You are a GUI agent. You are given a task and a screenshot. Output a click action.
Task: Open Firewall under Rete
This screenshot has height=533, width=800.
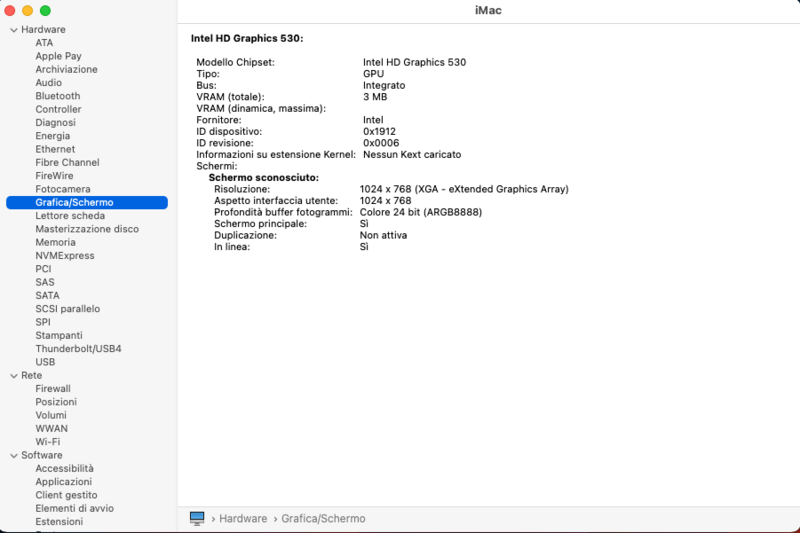tap(53, 389)
